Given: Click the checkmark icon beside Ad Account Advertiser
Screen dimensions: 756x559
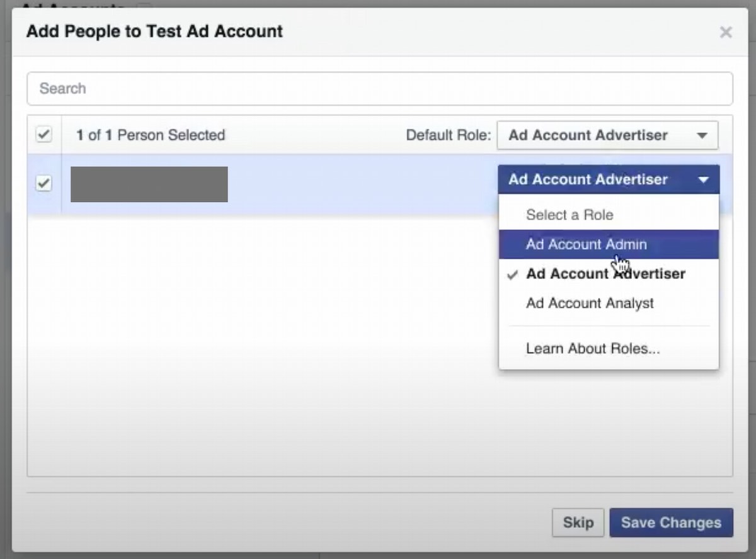Looking at the screenshot, I should click(513, 274).
